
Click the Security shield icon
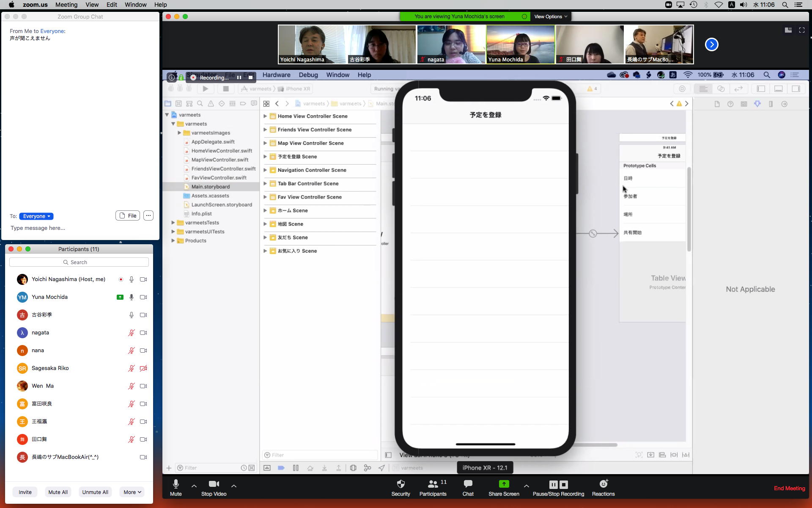click(401, 484)
